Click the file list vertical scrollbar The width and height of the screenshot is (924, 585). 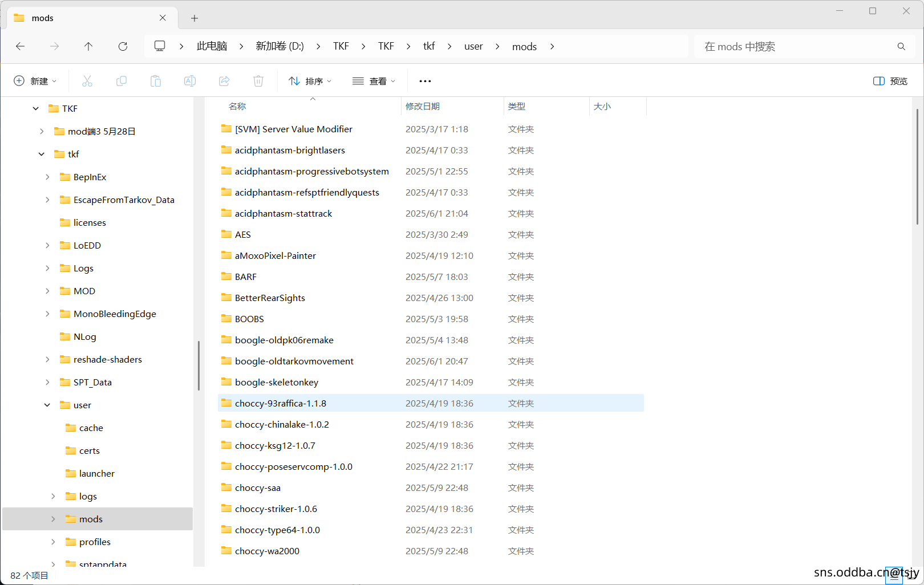[x=917, y=166]
